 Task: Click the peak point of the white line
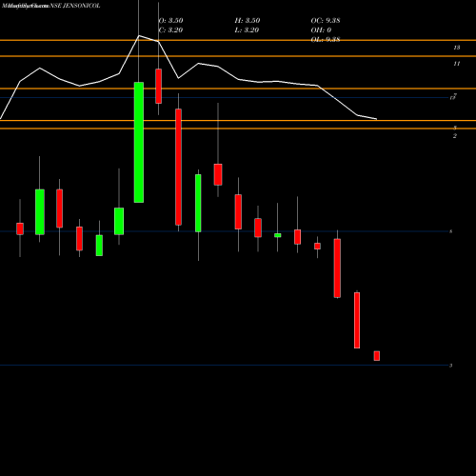[x=139, y=35]
